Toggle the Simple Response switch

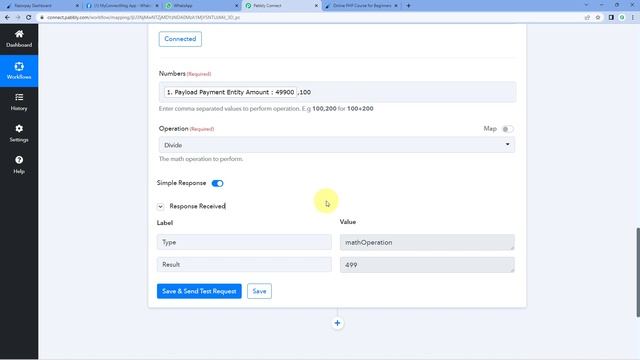click(x=218, y=183)
